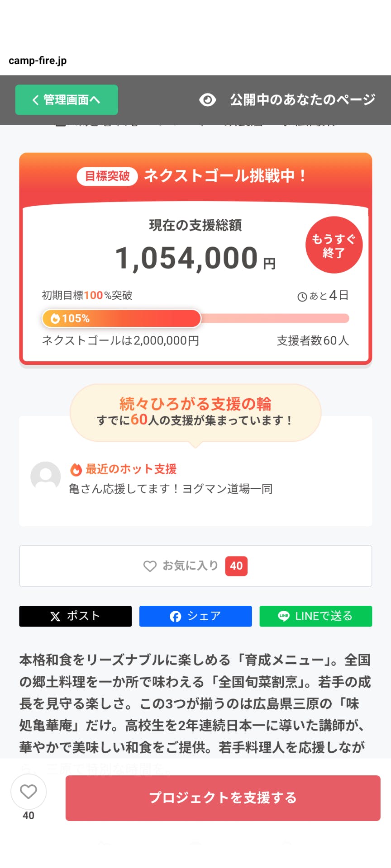Click the flame icon beside 最近のホット支援
391x868 pixels.
pos(76,469)
